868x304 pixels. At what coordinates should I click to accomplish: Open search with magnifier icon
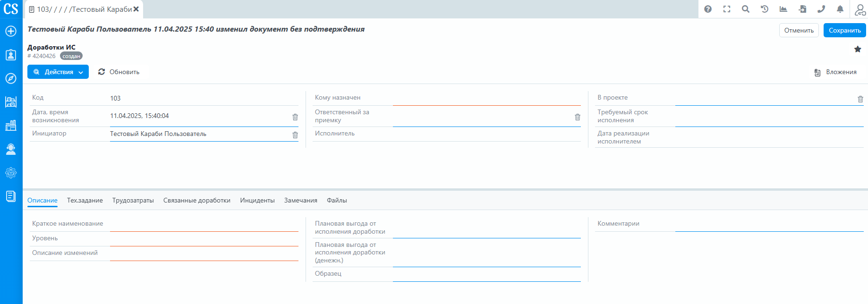click(x=746, y=9)
